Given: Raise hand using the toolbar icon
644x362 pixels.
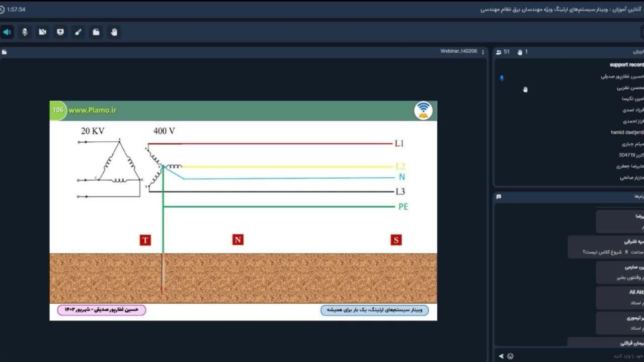Looking at the screenshot, I should coord(114,32).
